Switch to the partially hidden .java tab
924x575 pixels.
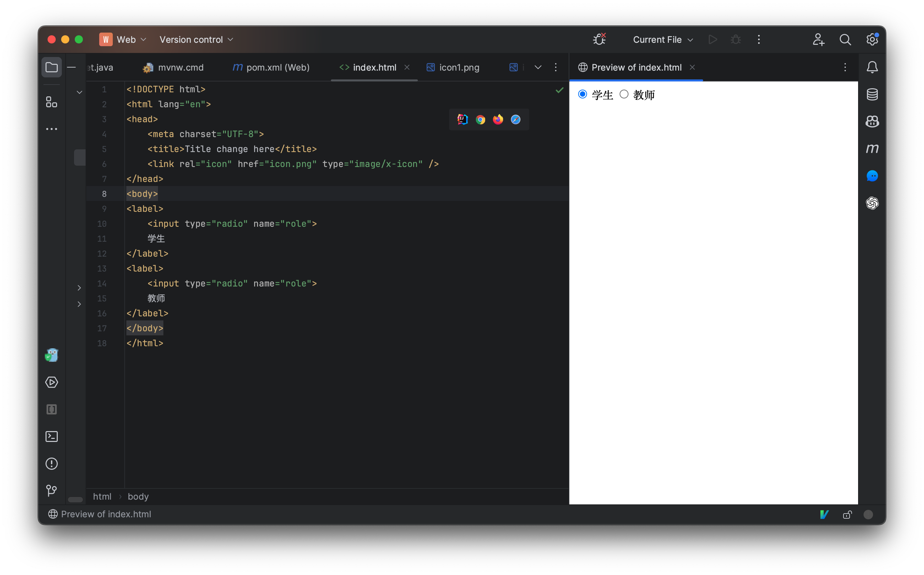[x=100, y=67]
